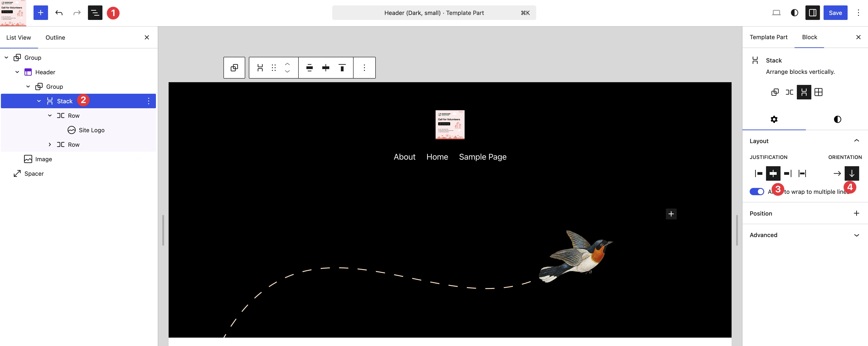Image resolution: width=868 pixels, height=346 pixels.
Task: Expand the second Row in List View
Action: tap(50, 144)
